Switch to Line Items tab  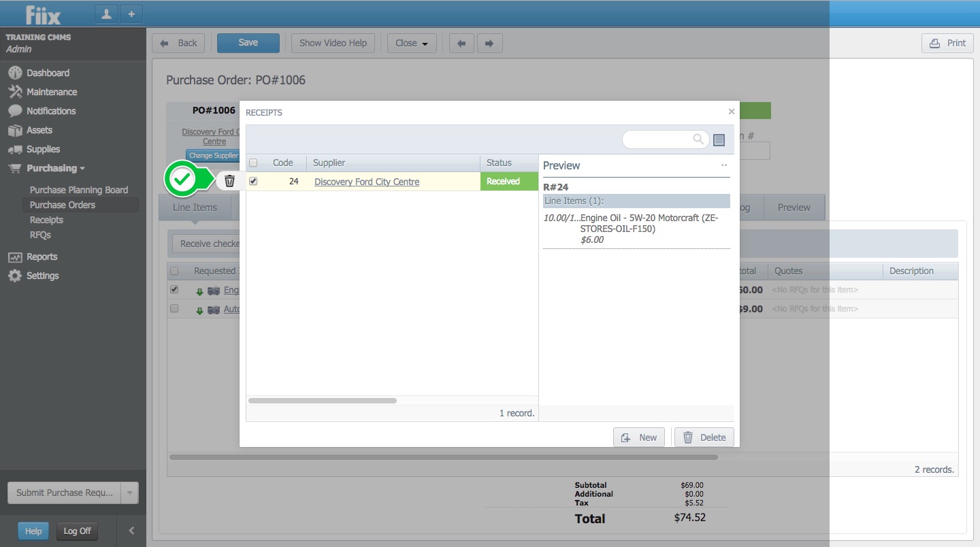(x=195, y=208)
